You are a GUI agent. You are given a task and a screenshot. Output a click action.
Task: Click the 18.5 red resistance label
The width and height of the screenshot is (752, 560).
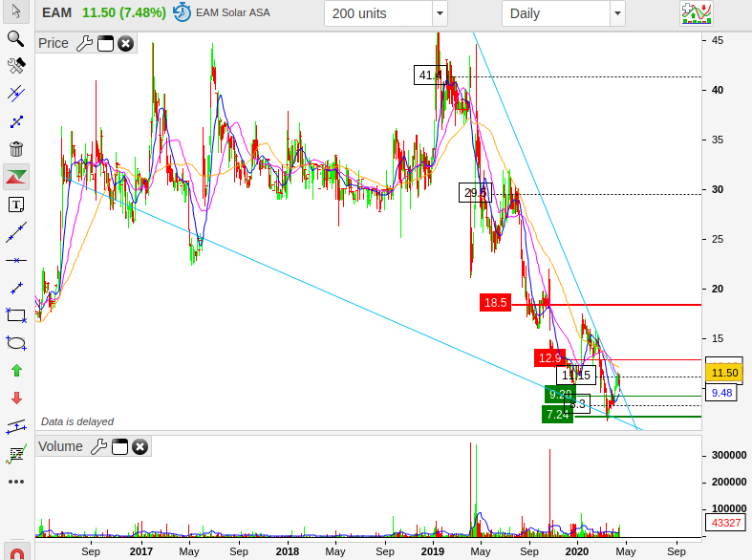coord(495,303)
